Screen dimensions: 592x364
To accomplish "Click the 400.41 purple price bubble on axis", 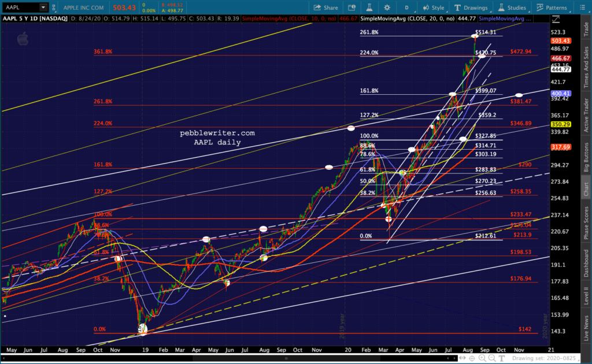I will [x=561, y=94].
